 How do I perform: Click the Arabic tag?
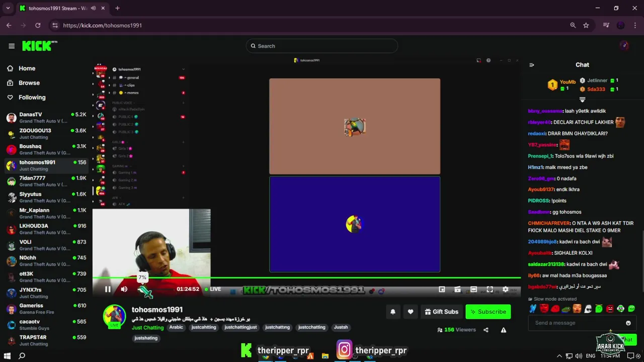176,327
